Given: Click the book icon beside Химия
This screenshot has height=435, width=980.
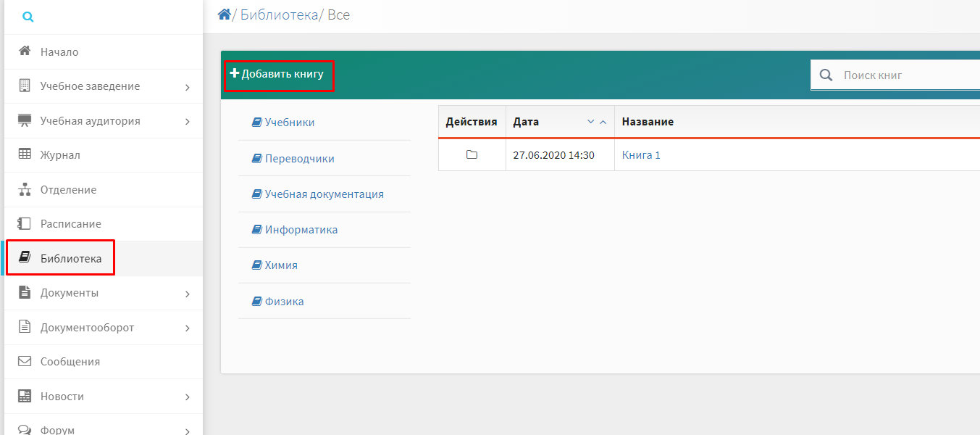Looking at the screenshot, I should point(256,265).
